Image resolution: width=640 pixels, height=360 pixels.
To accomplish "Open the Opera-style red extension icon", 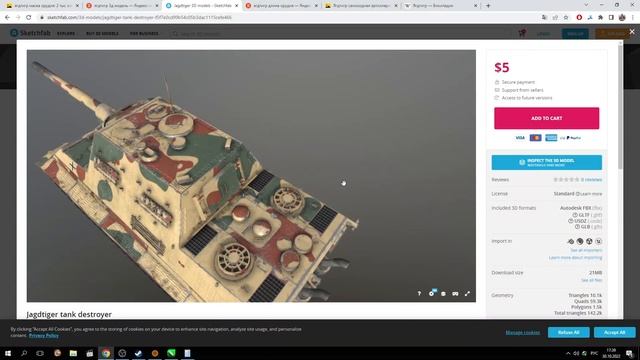I will point(579,18).
